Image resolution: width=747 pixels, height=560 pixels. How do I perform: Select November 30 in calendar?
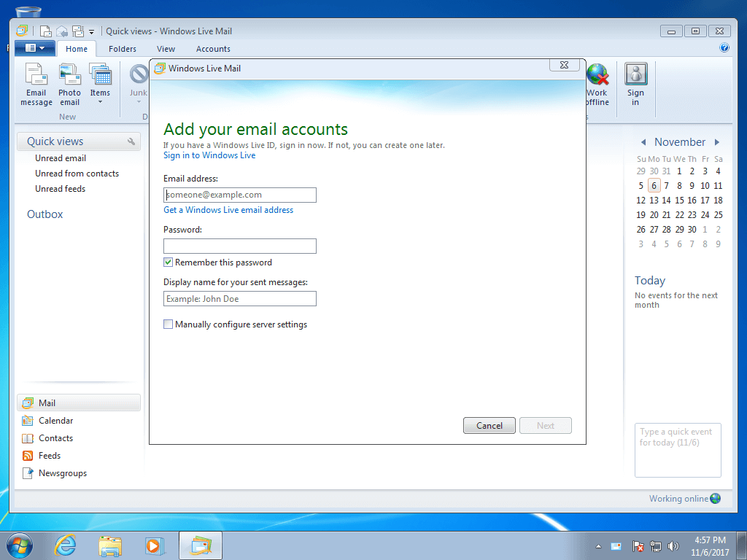692,230
